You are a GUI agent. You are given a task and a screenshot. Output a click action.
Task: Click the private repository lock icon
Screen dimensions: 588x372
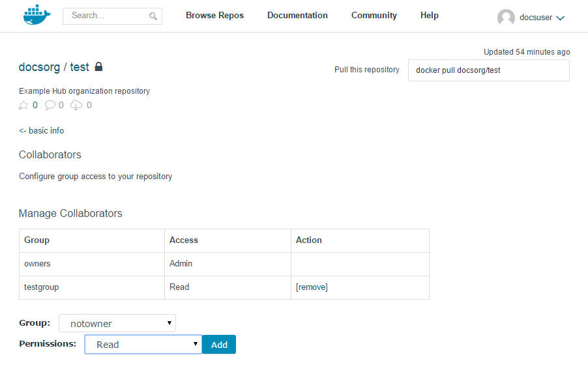click(99, 66)
